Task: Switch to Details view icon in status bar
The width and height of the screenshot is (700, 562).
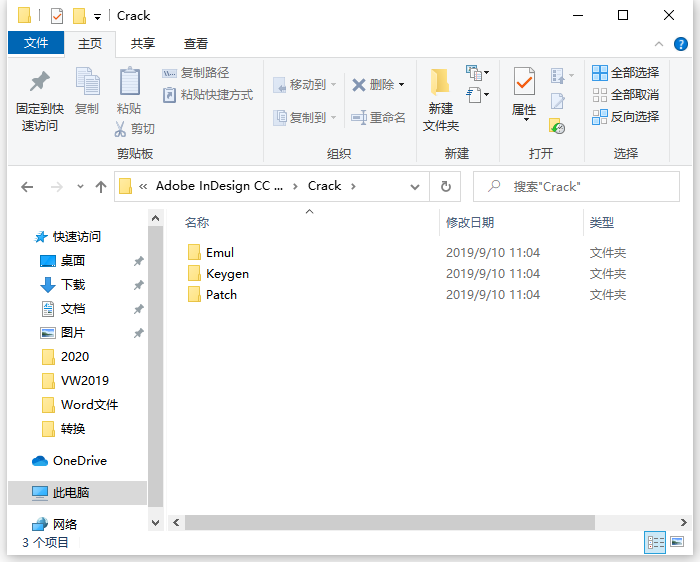Action: pos(655,542)
